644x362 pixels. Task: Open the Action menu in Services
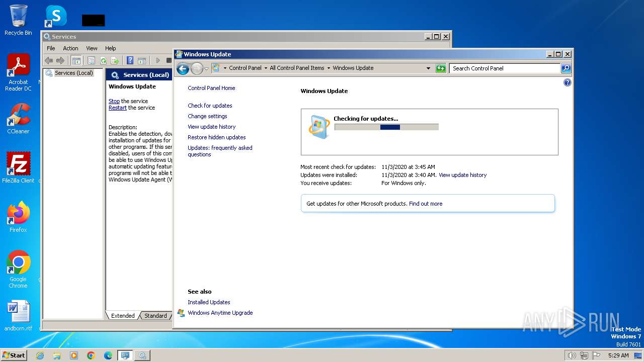[70, 48]
